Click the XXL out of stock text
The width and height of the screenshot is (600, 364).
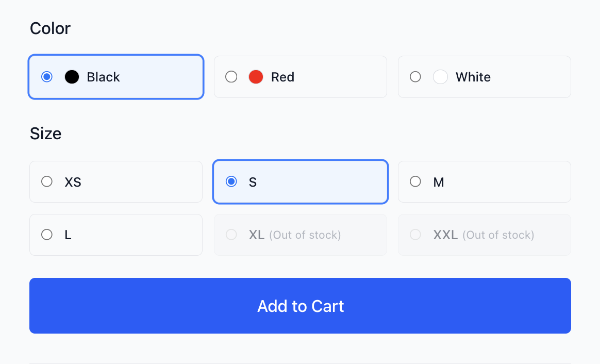click(498, 235)
